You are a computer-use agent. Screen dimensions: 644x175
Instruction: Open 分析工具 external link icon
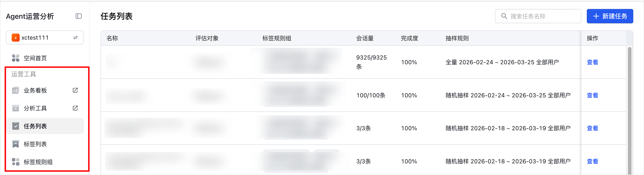[75, 108]
